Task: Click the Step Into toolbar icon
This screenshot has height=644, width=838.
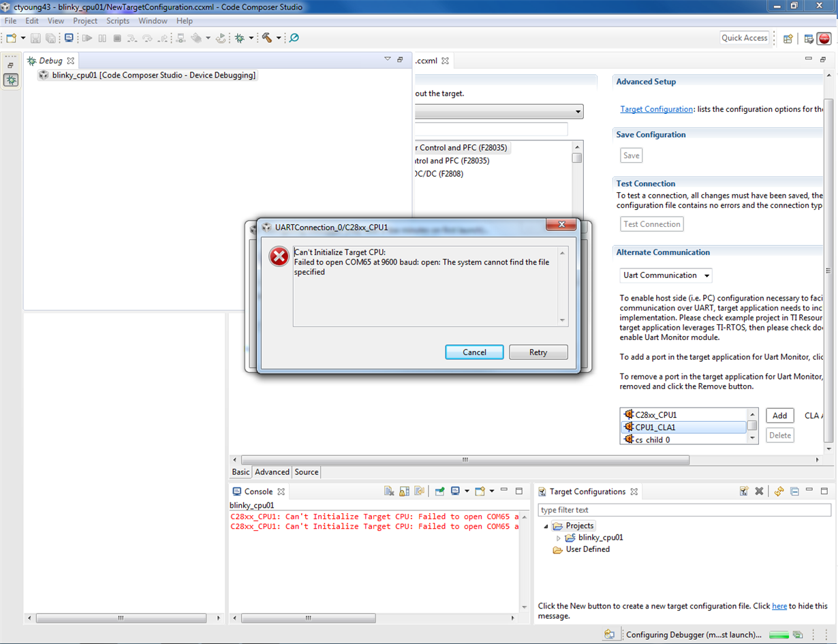Action: 132,38
